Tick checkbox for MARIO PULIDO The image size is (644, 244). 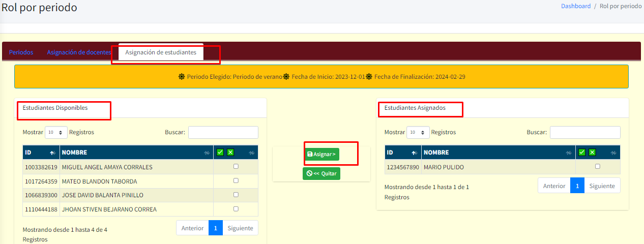pyautogui.click(x=598, y=166)
